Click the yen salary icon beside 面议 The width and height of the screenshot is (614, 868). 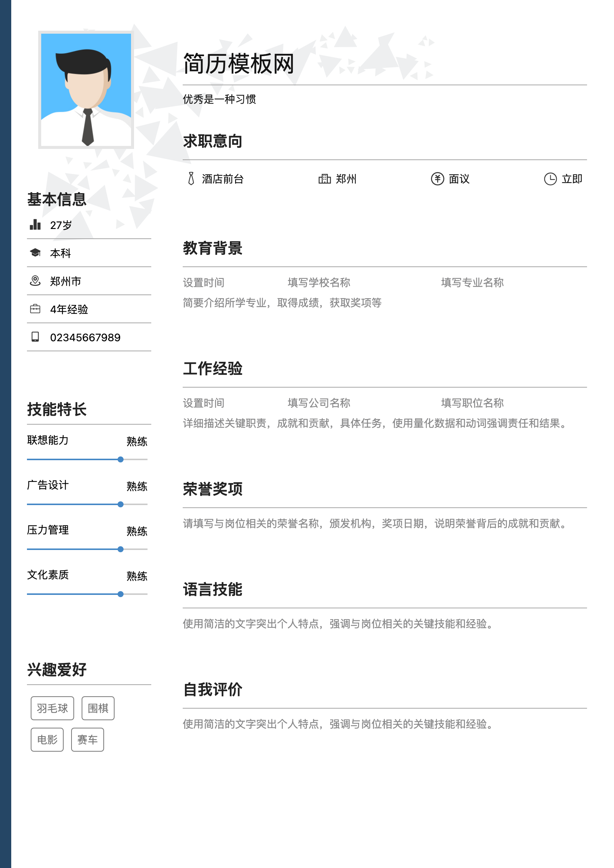point(438,178)
